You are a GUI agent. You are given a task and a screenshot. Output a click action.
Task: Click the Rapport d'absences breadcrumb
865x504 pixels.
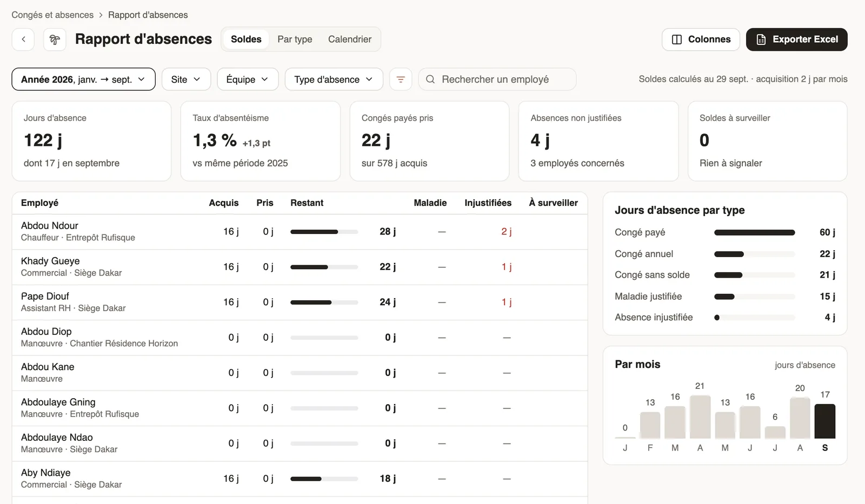coord(148,15)
